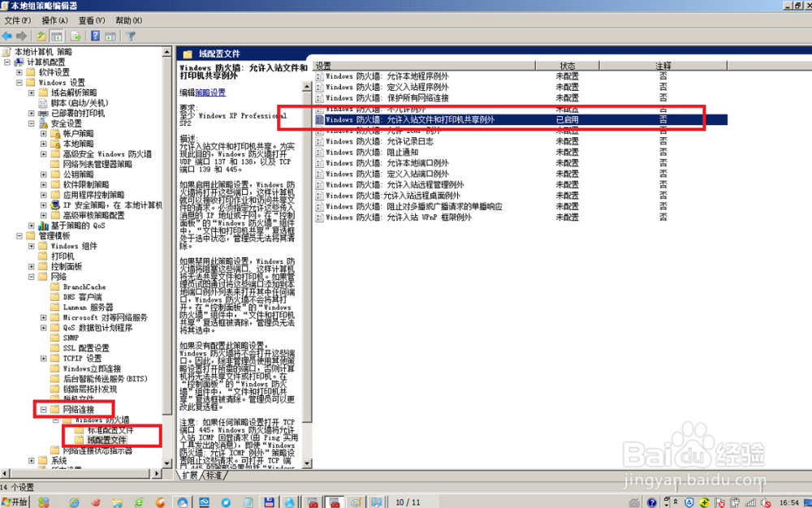Click the 已部署的打印机 printer icon
812x508 pixels.
[x=44, y=114]
